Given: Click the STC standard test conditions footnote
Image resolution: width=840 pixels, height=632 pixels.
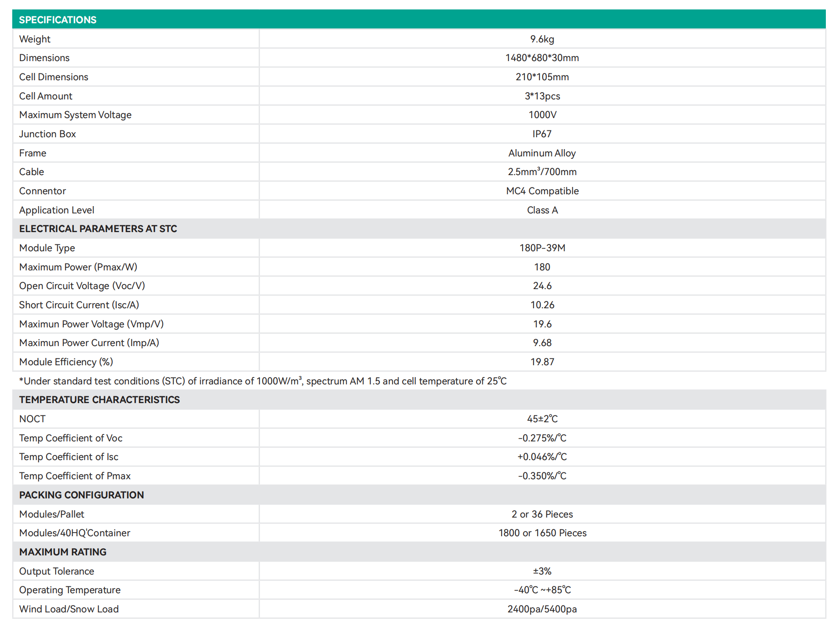Looking at the screenshot, I should click(263, 381).
